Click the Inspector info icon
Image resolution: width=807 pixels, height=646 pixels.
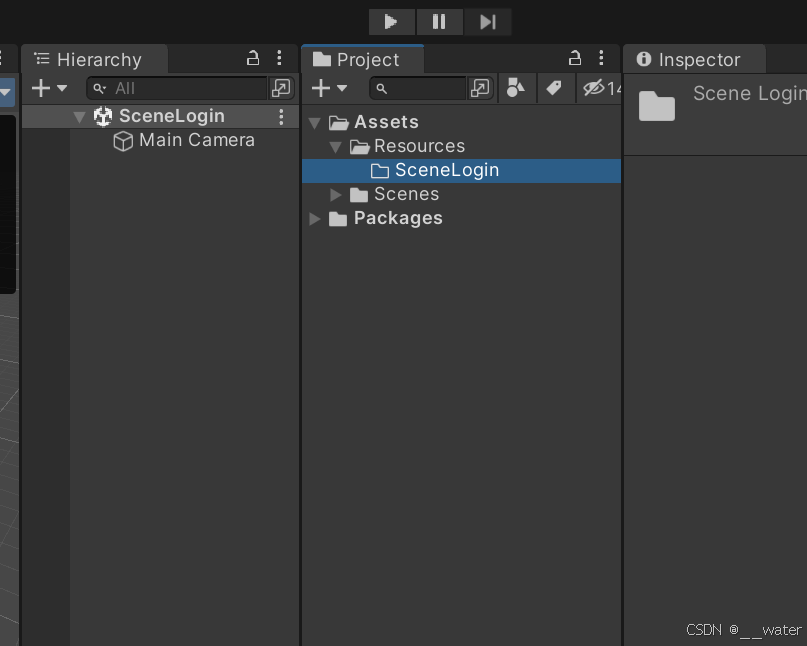[643, 59]
